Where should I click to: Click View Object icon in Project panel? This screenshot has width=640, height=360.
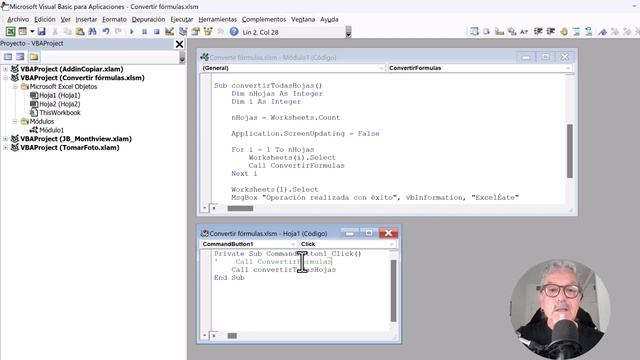click(x=20, y=57)
